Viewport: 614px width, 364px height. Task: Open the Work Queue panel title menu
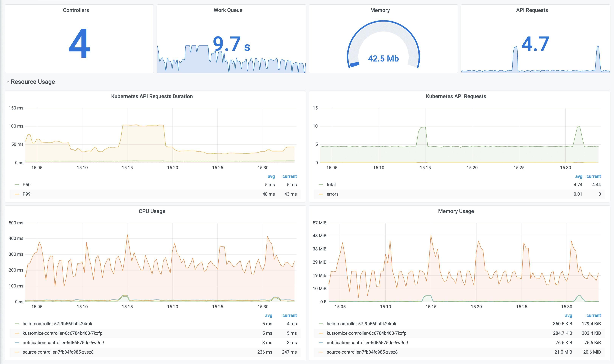[228, 10]
